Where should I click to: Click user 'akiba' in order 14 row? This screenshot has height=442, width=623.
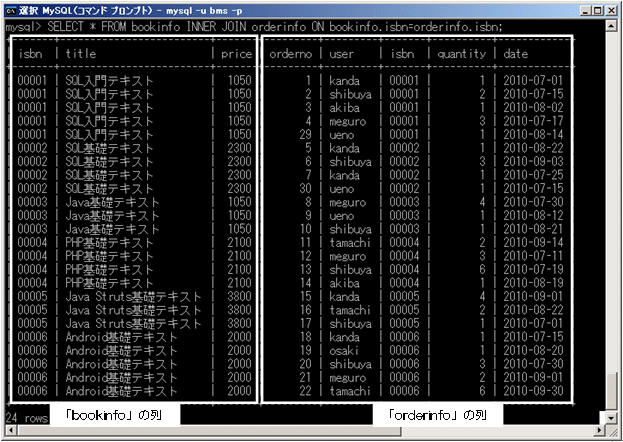(x=344, y=283)
